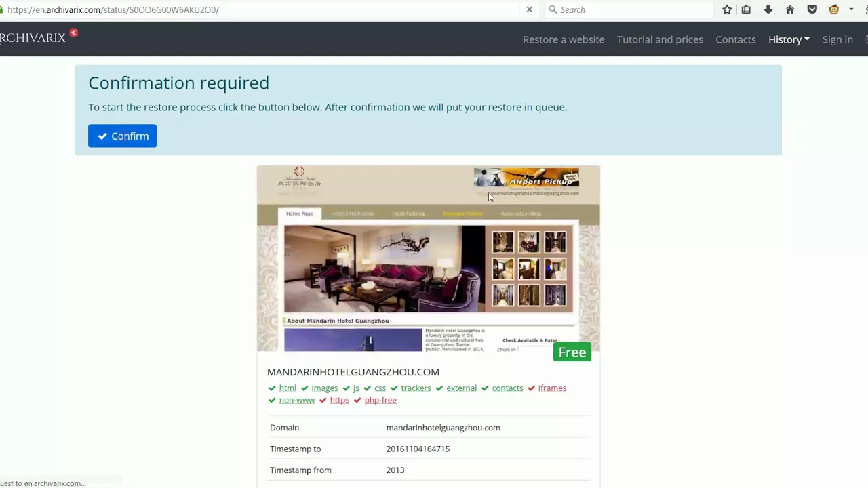Screen dimensions: 868x488
Task: Click the iframes tag
Action: pos(552,388)
